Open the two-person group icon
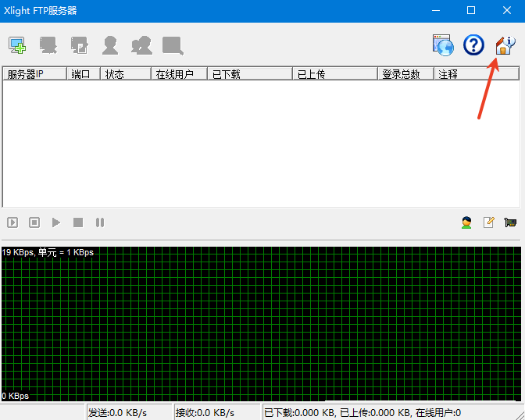Image resolution: width=525 pixels, height=420 pixels. pos(141,45)
